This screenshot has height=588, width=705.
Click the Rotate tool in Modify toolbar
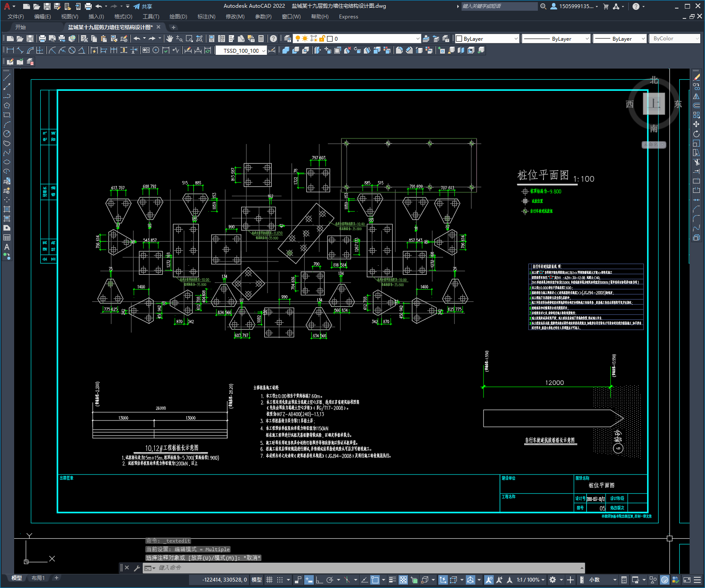click(696, 134)
